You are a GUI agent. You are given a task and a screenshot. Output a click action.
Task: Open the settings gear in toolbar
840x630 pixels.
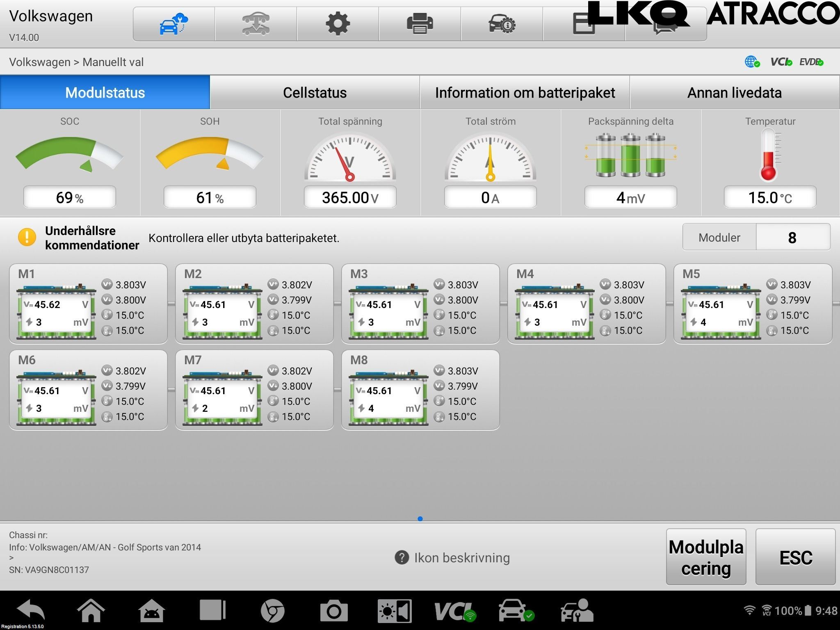pos(338,24)
